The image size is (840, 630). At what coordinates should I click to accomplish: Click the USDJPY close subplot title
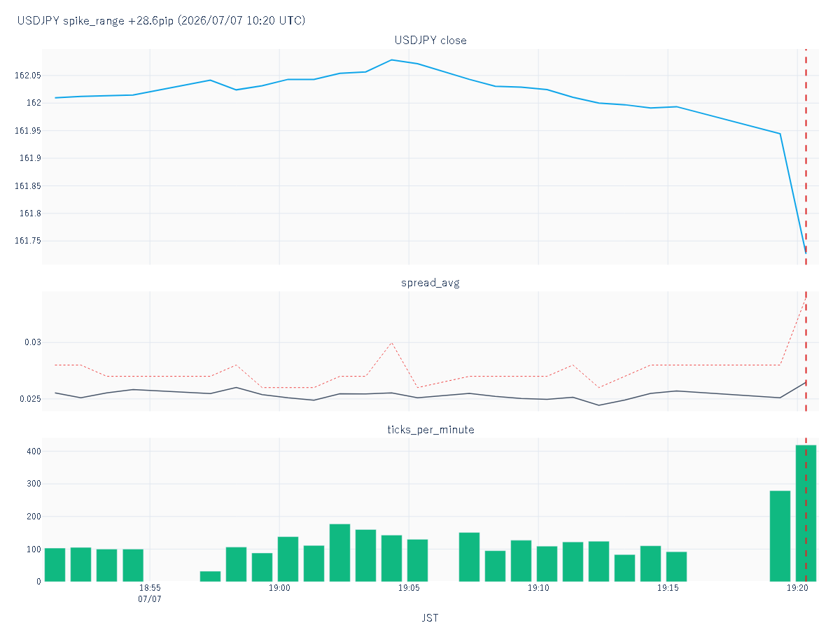(x=430, y=41)
